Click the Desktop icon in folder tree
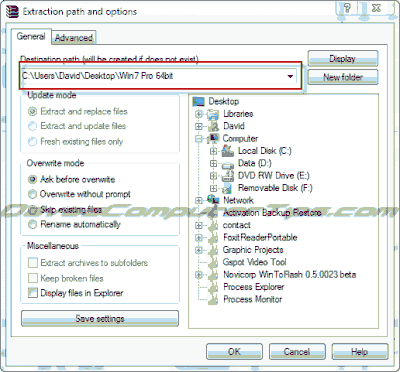 [x=199, y=101]
